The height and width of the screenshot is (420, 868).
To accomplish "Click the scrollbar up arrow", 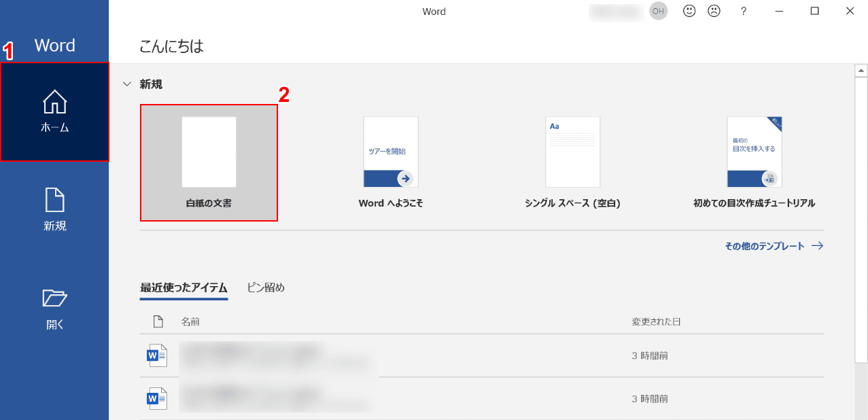I will click(x=861, y=70).
